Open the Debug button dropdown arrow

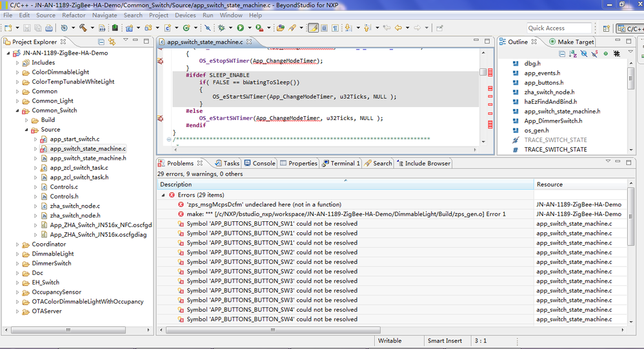coord(230,28)
